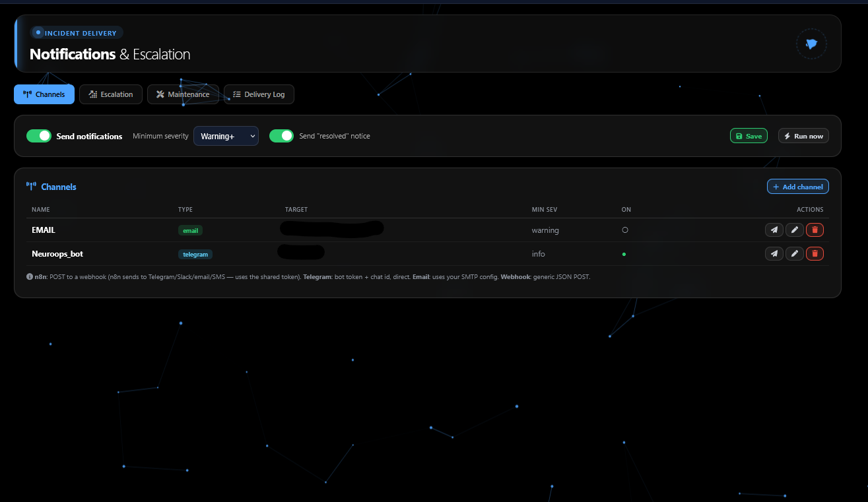Viewport: 868px width, 502px height.
Task: Edit the Neuroops_bot channel
Action: (795, 254)
